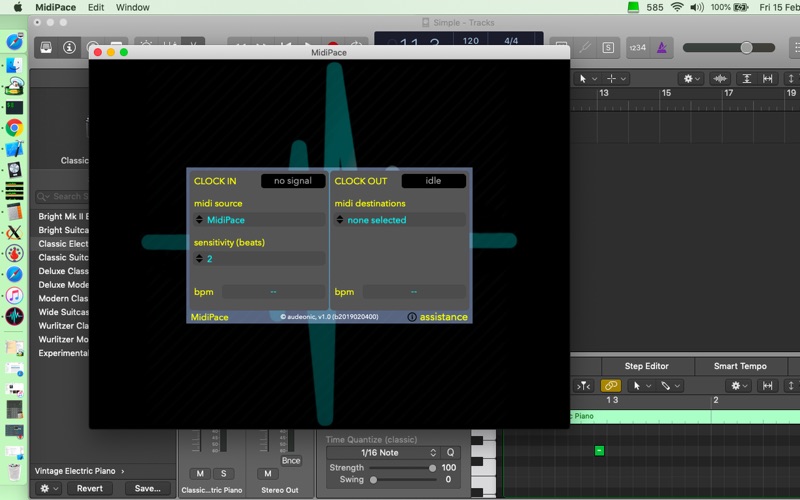The height and width of the screenshot is (500, 800).
Task: Toggle the waveform zoom button in Tracks area
Action: point(720,79)
